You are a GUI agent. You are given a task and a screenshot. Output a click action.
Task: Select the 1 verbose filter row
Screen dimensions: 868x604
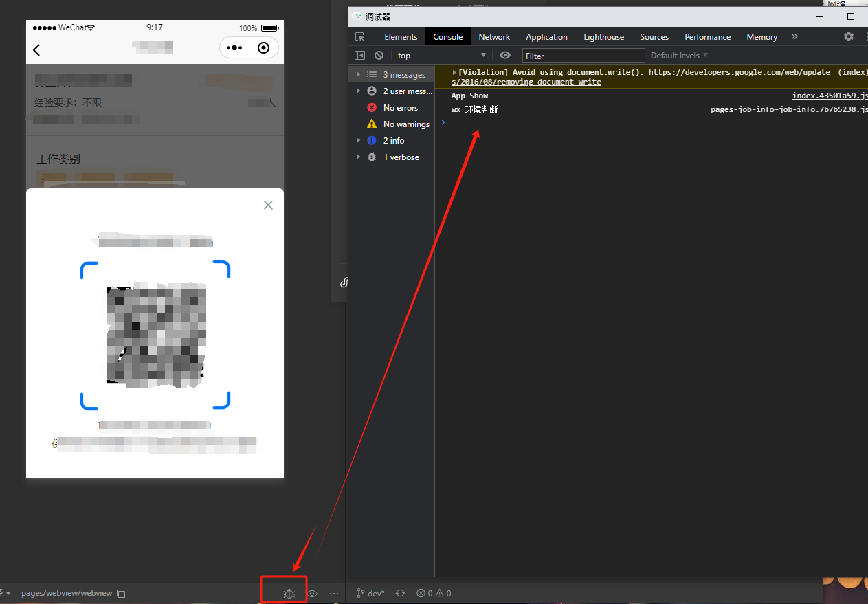(x=392, y=157)
